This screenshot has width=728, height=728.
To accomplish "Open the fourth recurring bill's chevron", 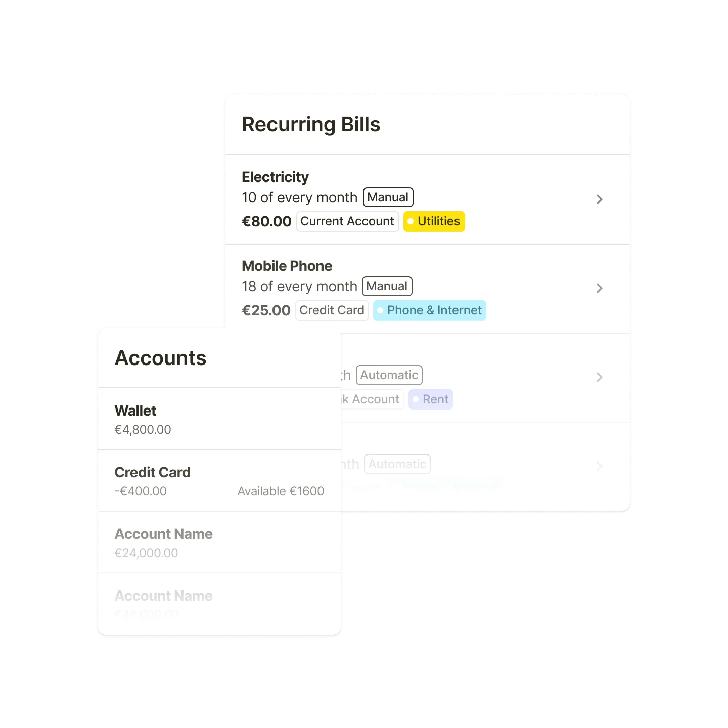I will [600, 466].
